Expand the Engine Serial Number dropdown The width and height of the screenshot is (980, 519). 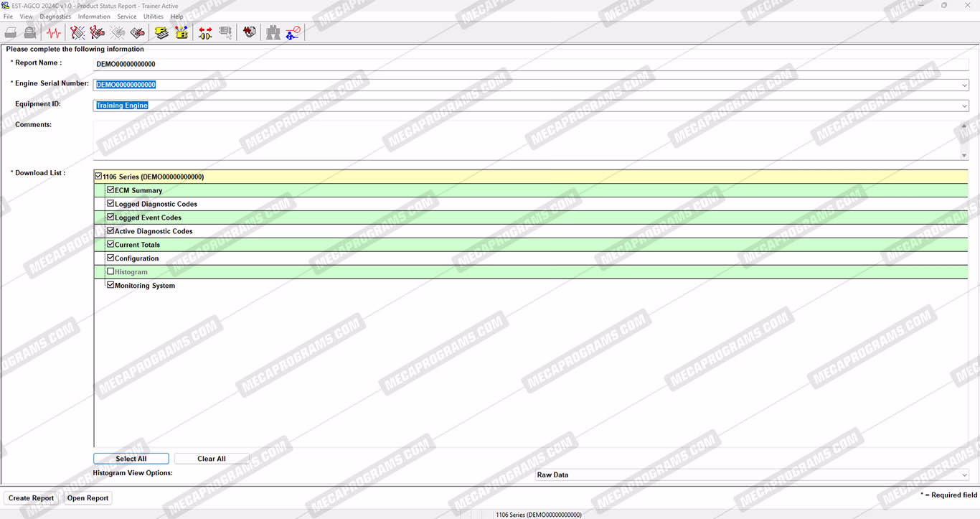[x=964, y=85]
